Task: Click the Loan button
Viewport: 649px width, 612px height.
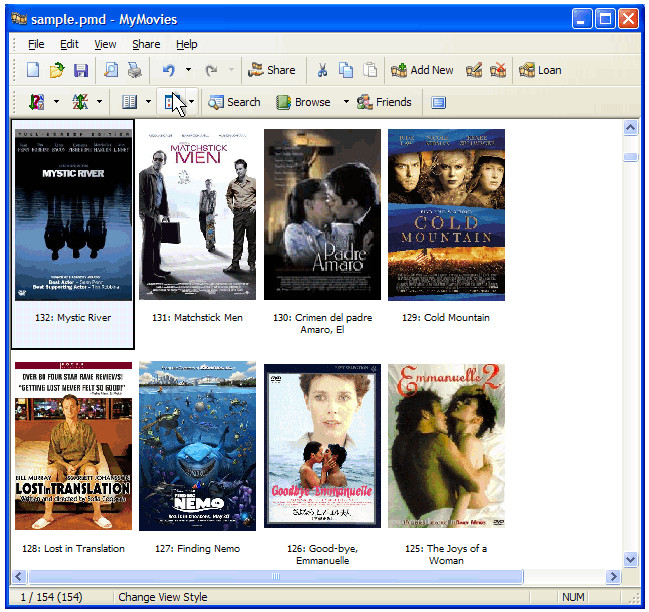Action: click(x=540, y=70)
